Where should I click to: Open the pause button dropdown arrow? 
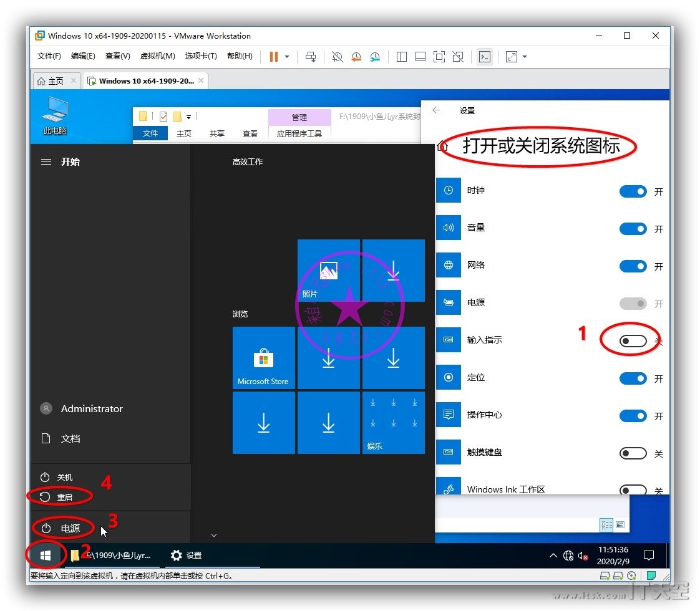(x=287, y=57)
